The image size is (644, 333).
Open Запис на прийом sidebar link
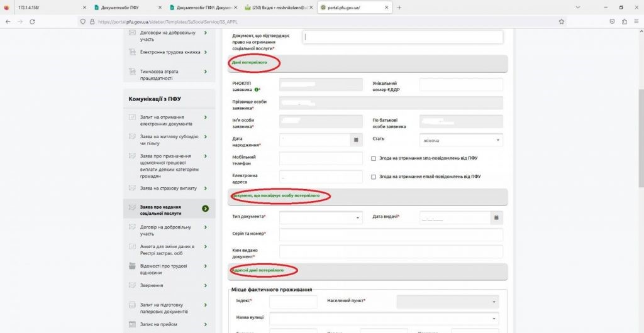tap(155, 324)
